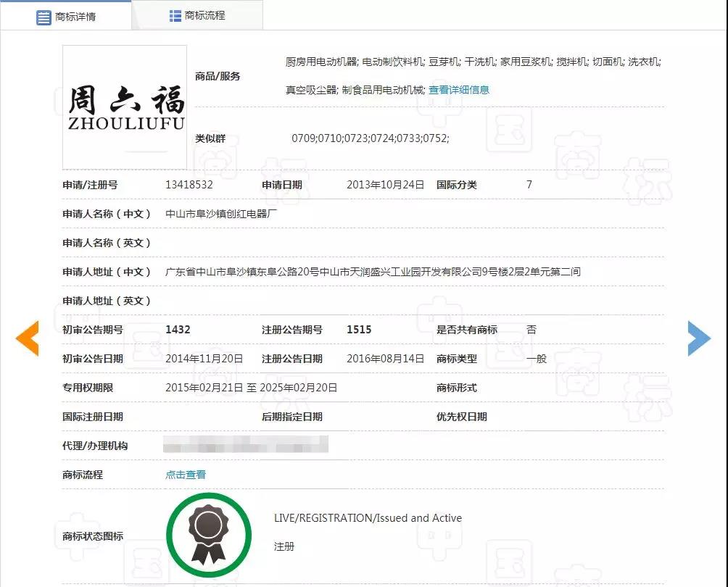Image resolution: width=728 pixels, height=587 pixels.
Task: Go to previous trademark with orange arrow
Action: click(x=28, y=338)
